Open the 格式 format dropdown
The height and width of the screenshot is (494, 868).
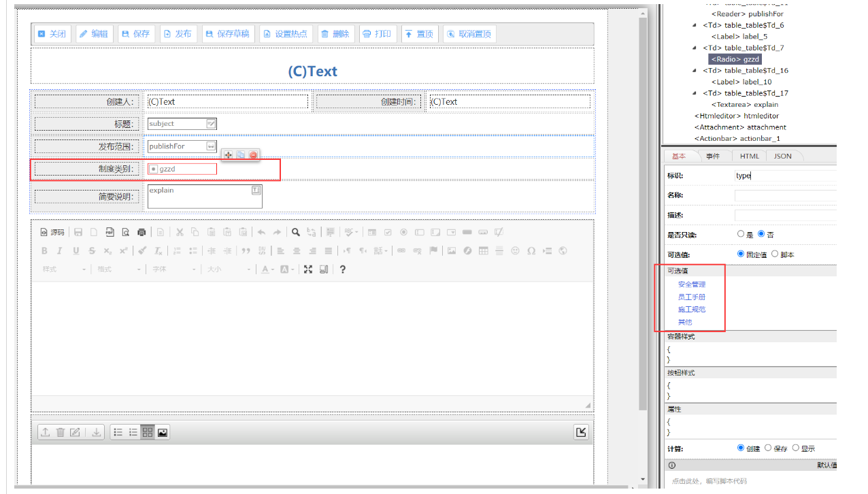tap(119, 269)
